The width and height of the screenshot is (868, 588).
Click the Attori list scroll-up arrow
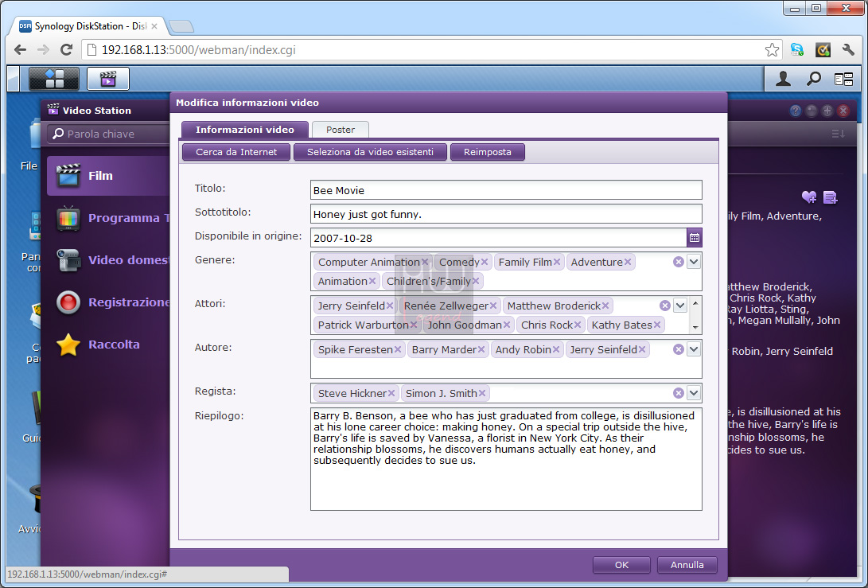(695, 303)
